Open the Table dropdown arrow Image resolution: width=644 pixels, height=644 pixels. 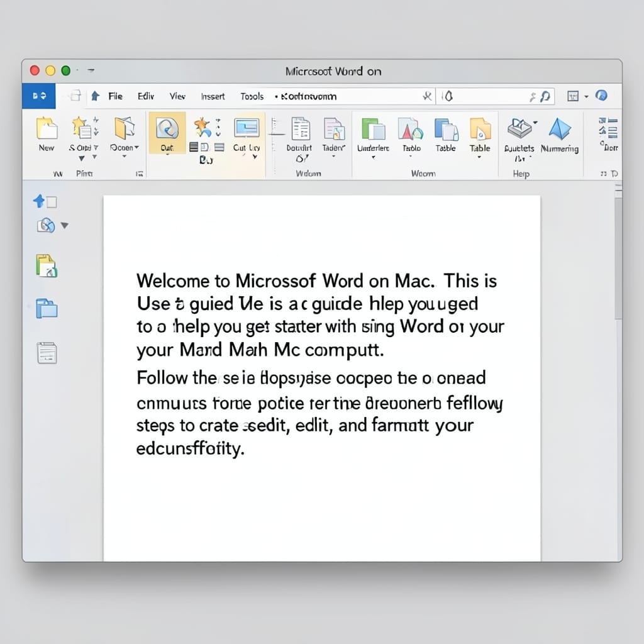(x=479, y=157)
